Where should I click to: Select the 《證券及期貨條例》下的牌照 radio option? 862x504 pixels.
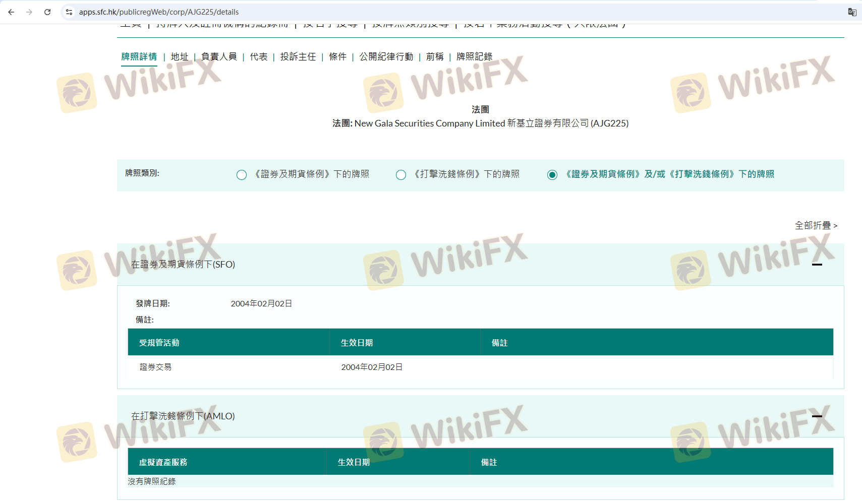pos(242,175)
